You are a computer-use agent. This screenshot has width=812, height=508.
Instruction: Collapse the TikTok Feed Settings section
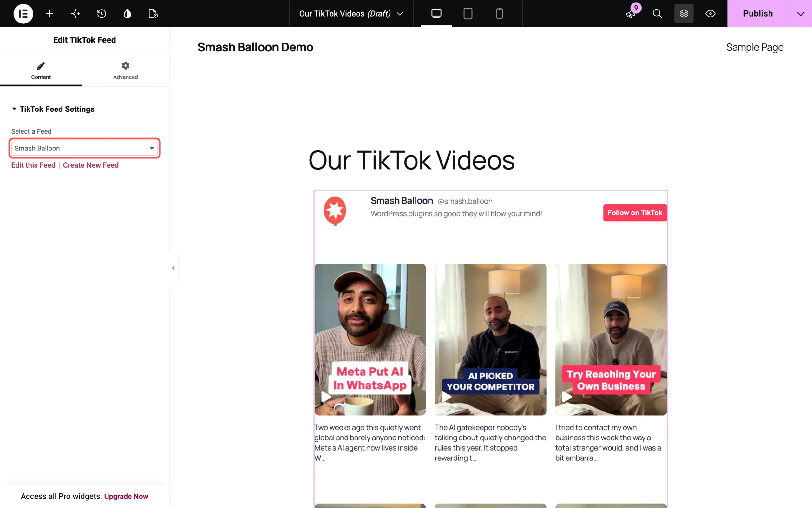point(53,109)
